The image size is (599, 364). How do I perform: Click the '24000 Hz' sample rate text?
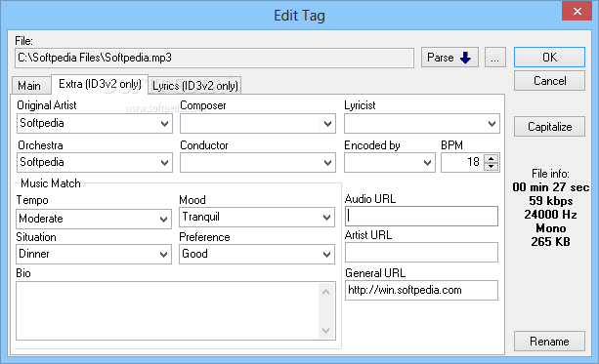point(550,215)
